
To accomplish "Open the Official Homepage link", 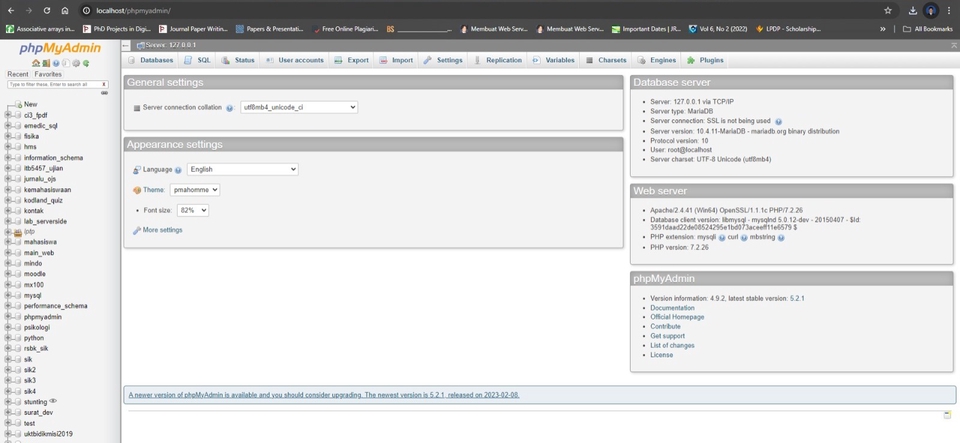I will tap(677, 317).
